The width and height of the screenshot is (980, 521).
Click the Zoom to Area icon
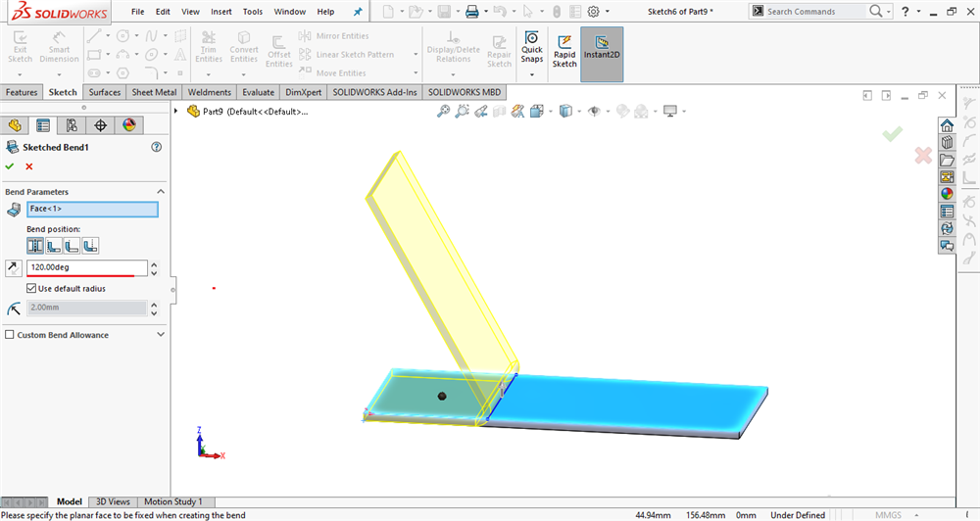coord(462,112)
